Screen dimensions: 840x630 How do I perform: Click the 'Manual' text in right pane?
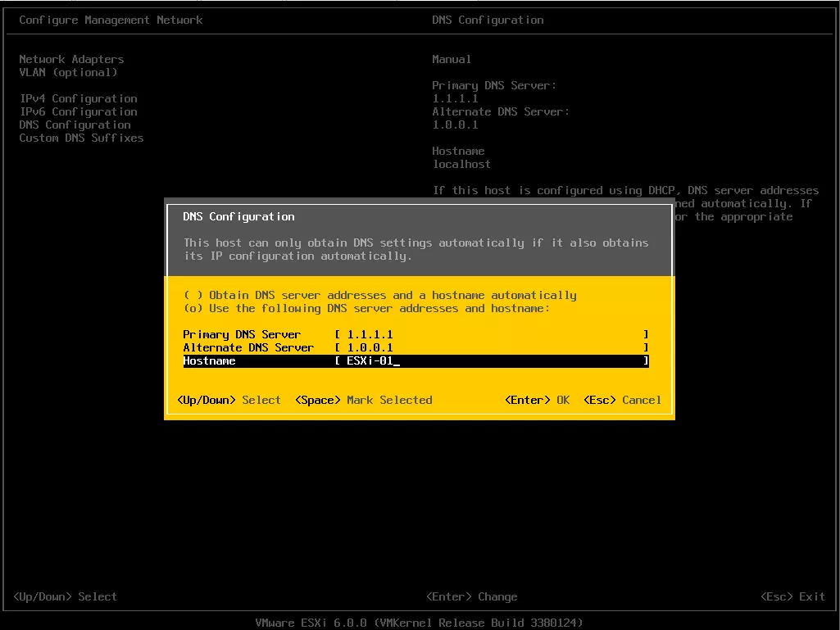tap(452, 60)
